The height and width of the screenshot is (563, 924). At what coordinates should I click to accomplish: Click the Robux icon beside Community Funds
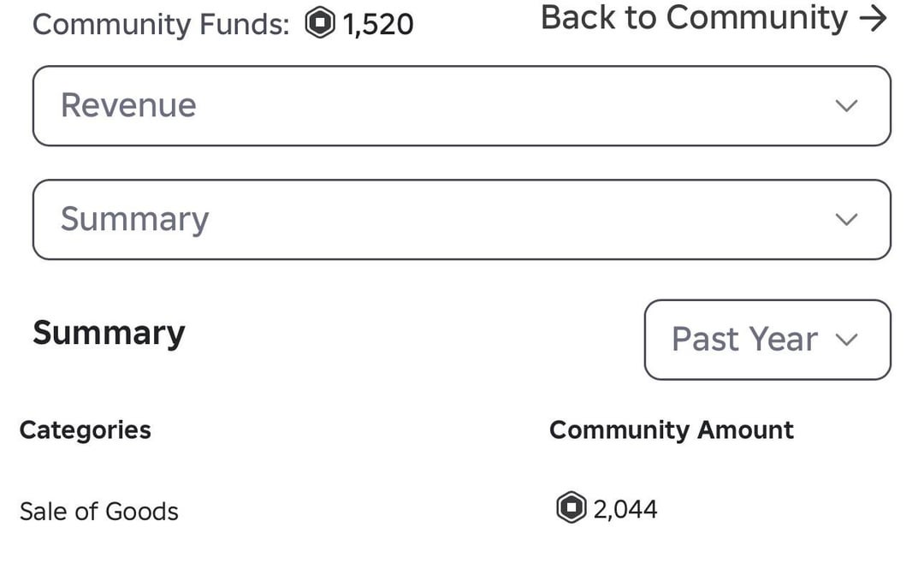(x=321, y=23)
